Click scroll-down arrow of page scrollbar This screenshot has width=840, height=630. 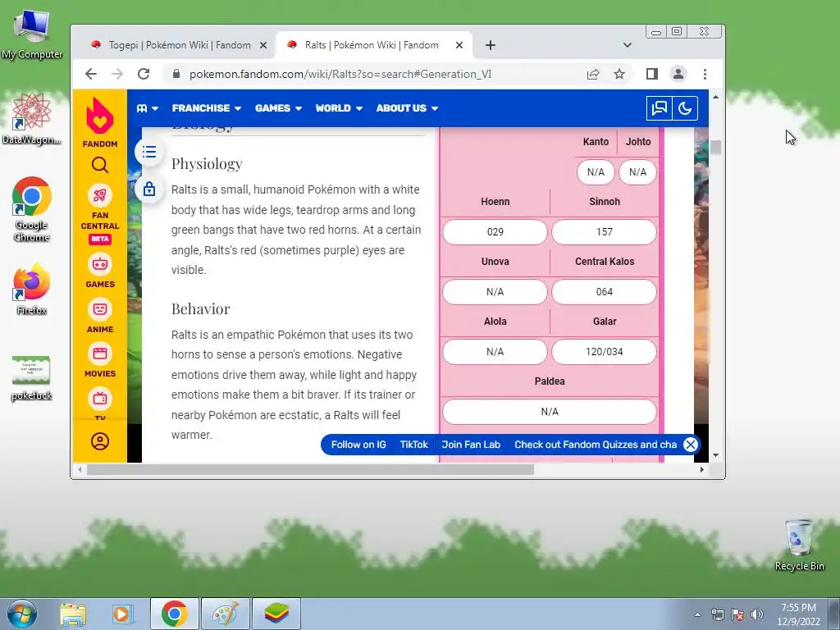(715, 454)
